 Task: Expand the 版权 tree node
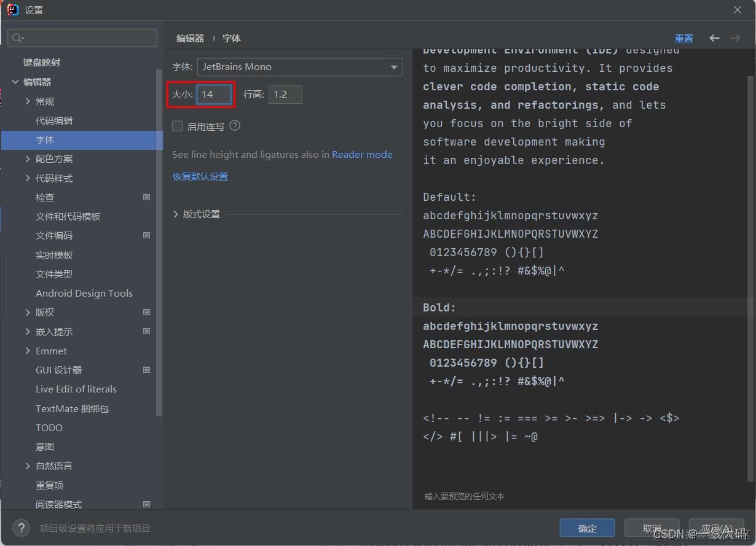click(28, 312)
